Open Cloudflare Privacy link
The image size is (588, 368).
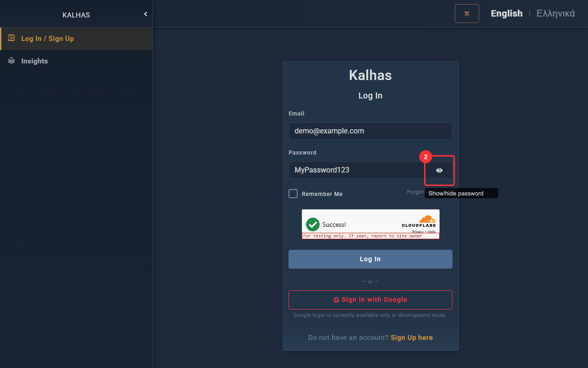tap(418, 231)
